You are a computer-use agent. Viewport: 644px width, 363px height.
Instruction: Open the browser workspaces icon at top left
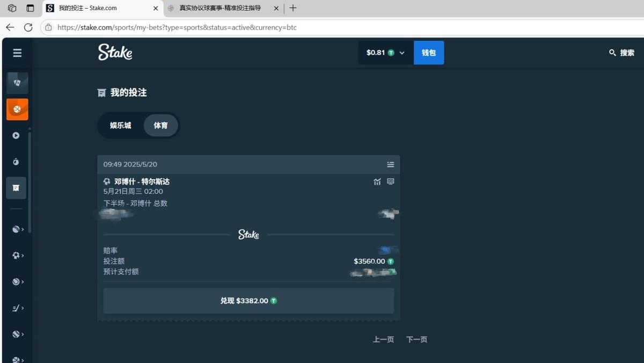(12, 8)
